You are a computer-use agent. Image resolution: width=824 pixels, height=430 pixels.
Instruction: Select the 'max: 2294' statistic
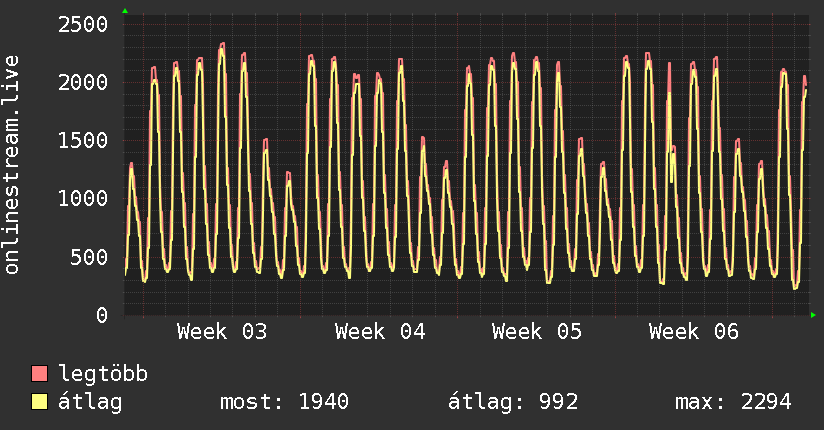733,402
